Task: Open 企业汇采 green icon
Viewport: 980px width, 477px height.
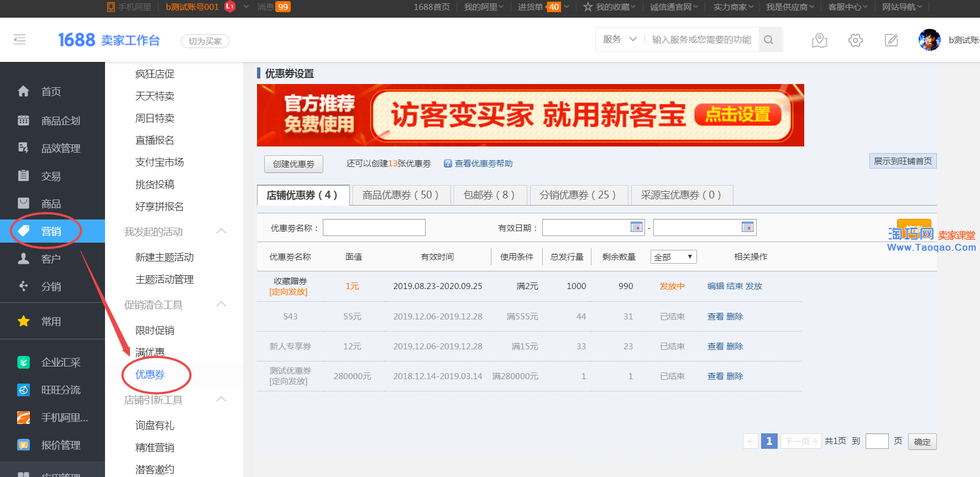Action: tap(23, 362)
